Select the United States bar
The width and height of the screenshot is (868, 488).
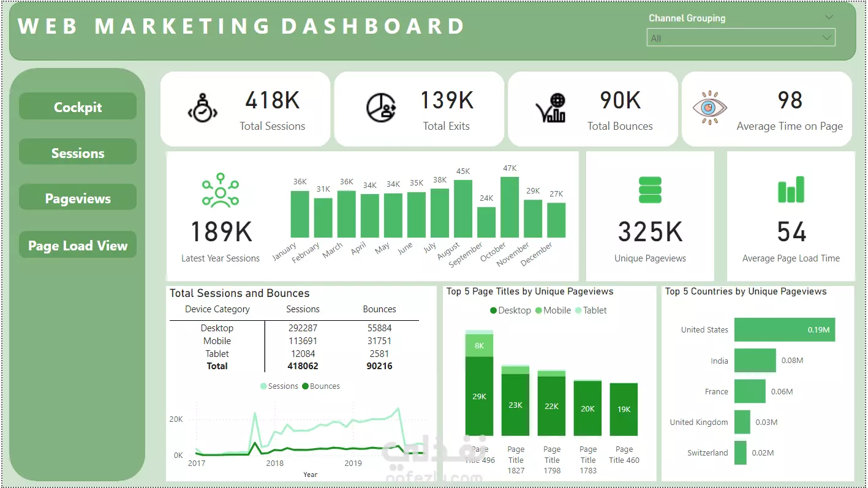click(785, 329)
